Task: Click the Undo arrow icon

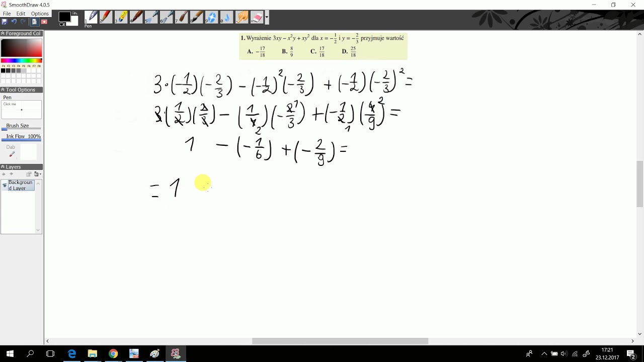Action: [14, 22]
